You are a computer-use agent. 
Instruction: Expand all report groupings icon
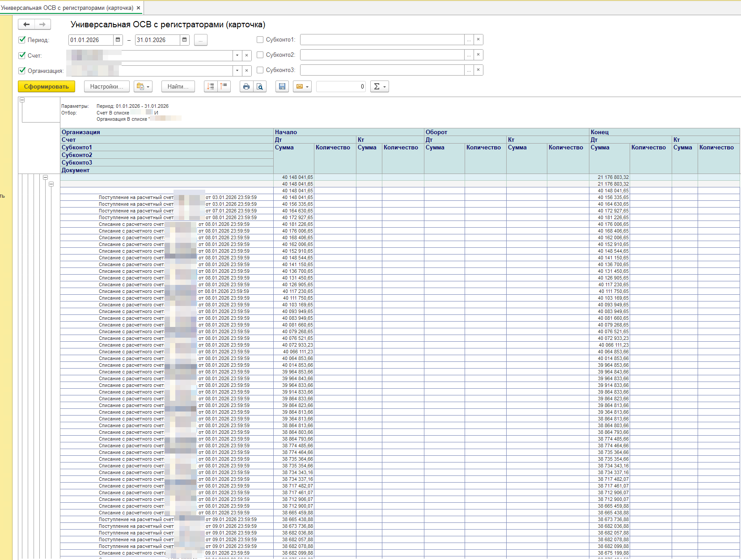(211, 86)
